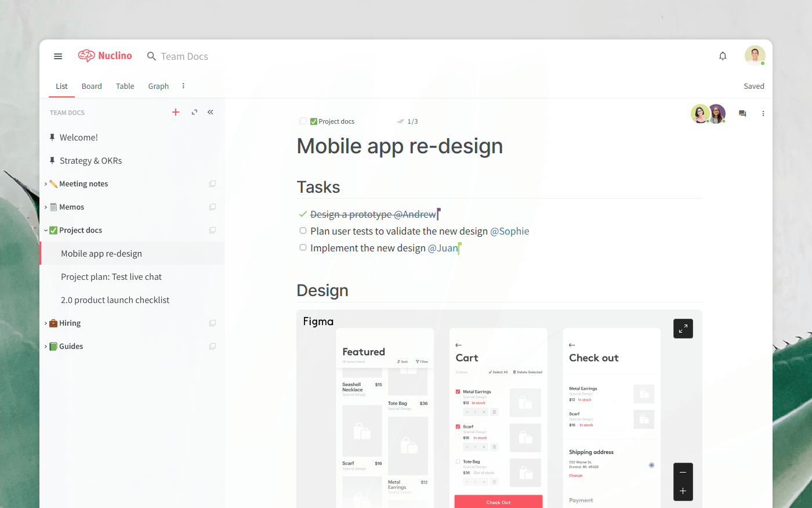Open the comments speech bubble icon
This screenshot has width=812, height=508.
[742, 114]
